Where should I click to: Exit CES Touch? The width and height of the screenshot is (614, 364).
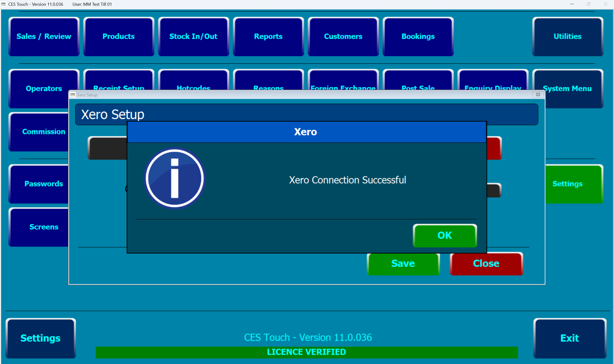[x=569, y=338]
